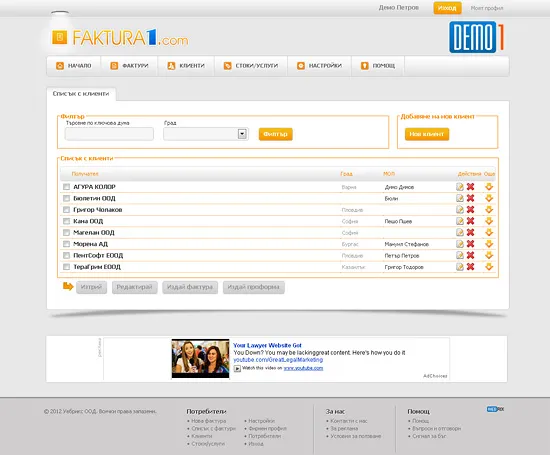The image size is (550, 455).
Task: Open the ПОМОЩ menu
Action: (378, 66)
